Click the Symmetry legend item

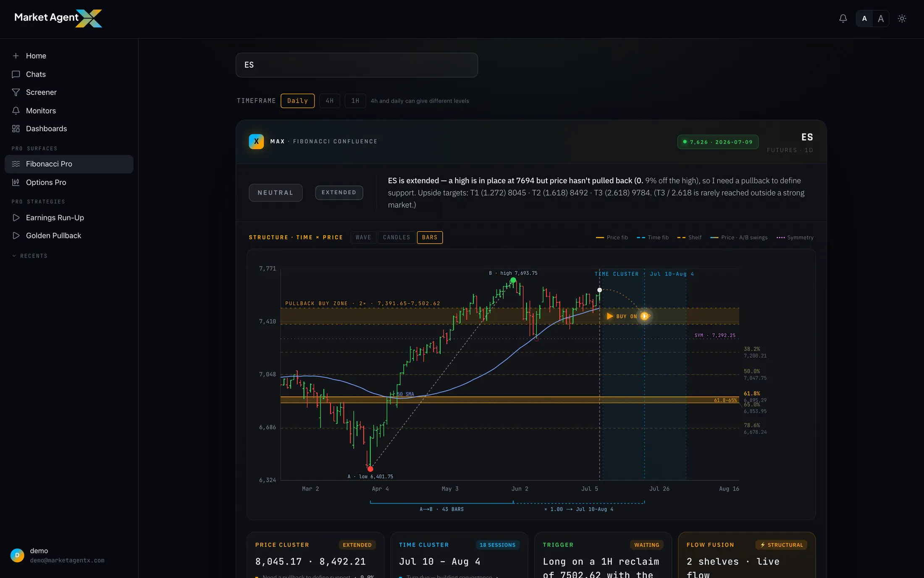click(795, 238)
